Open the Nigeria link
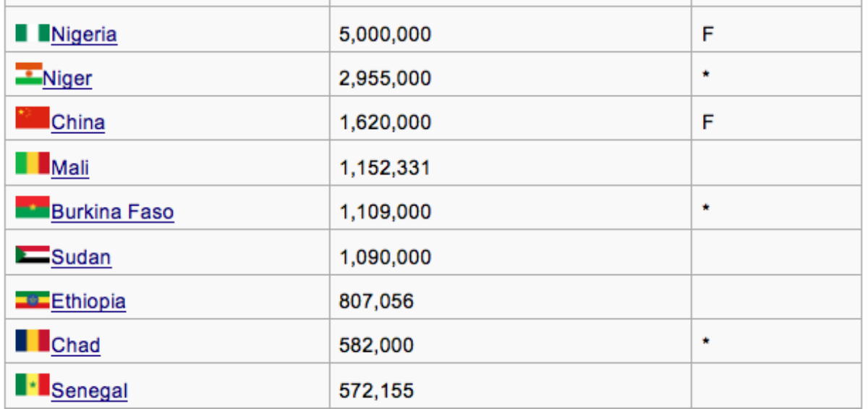868x409 pixels. click(x=84, y=34)
